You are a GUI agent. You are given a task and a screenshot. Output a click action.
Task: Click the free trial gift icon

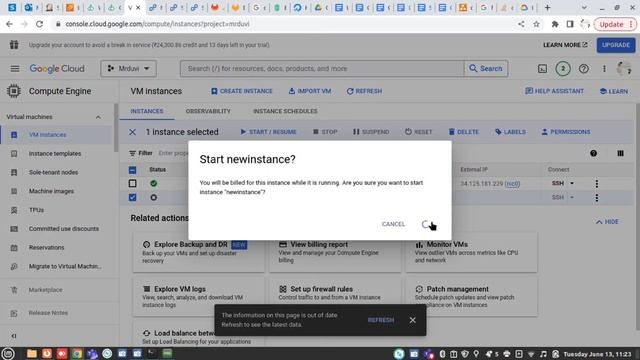(x=14, y=44)
